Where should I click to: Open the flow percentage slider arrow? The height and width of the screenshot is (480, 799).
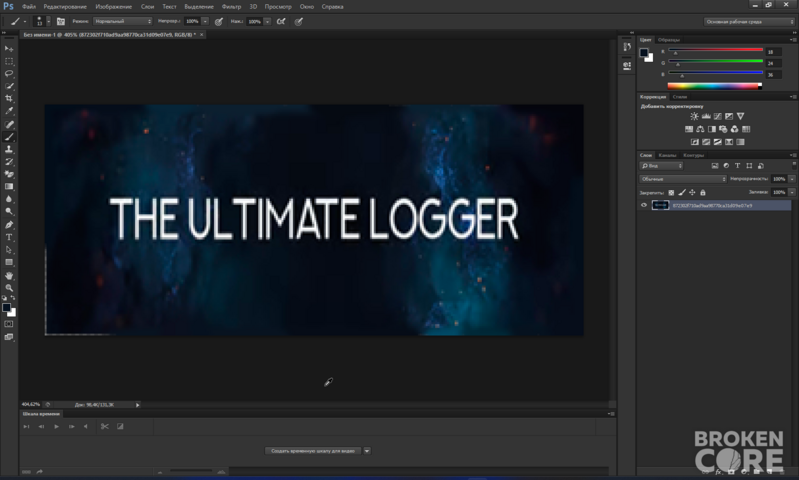[267, 21]
